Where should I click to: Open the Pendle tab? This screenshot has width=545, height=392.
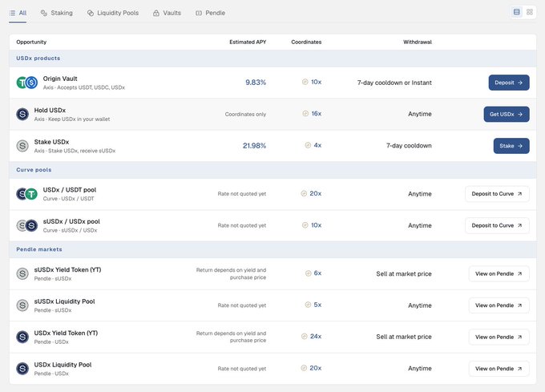click(210, 13)
